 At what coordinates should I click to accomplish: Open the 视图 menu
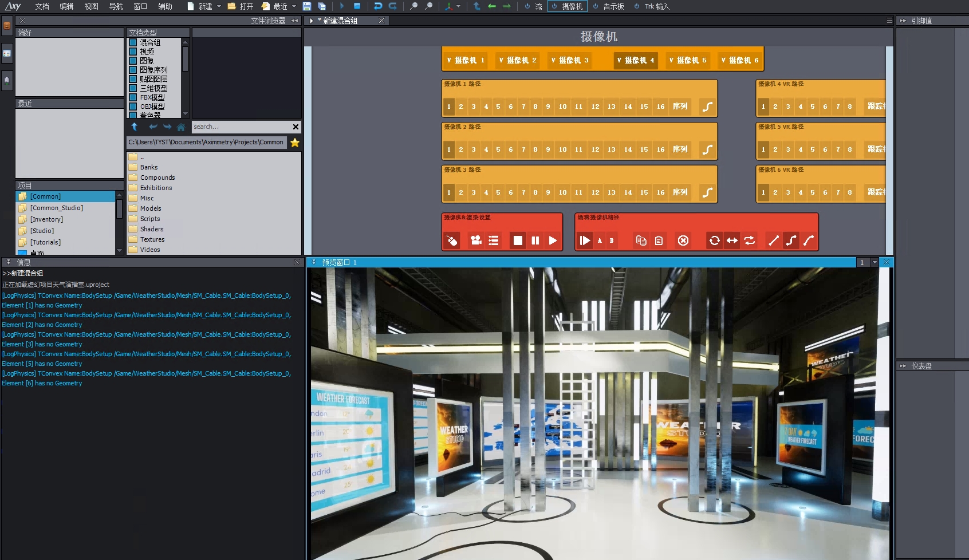(x=91, y=6)
